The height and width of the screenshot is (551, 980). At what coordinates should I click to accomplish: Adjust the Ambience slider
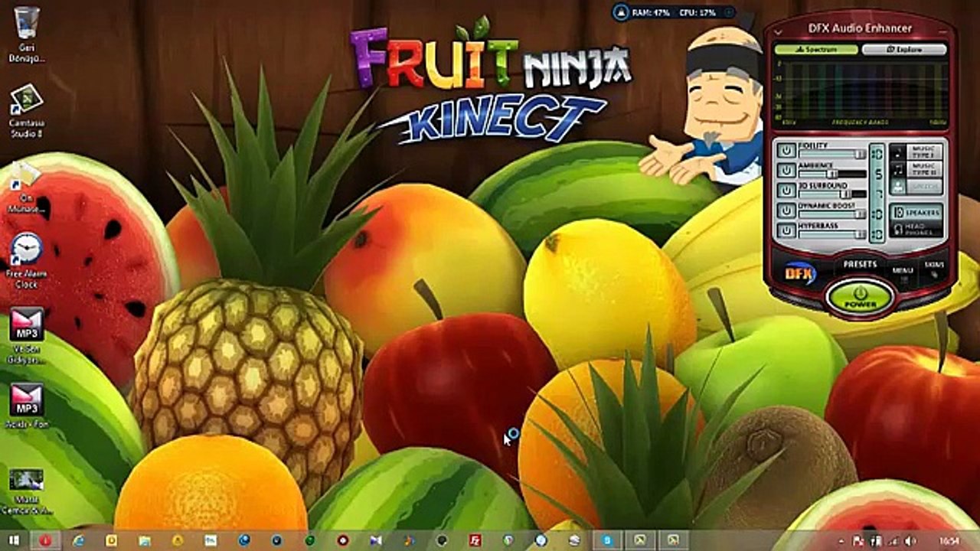pyautogui.click(x=832, y=174)
